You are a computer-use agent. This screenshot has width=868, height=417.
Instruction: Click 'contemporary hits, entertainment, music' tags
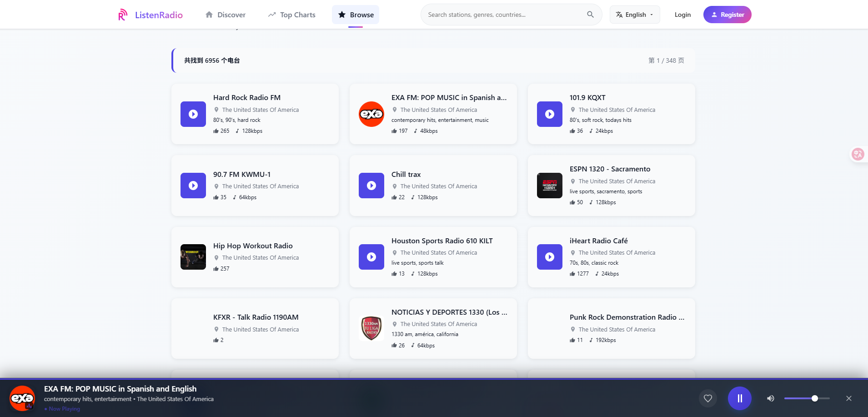(440, 120)
